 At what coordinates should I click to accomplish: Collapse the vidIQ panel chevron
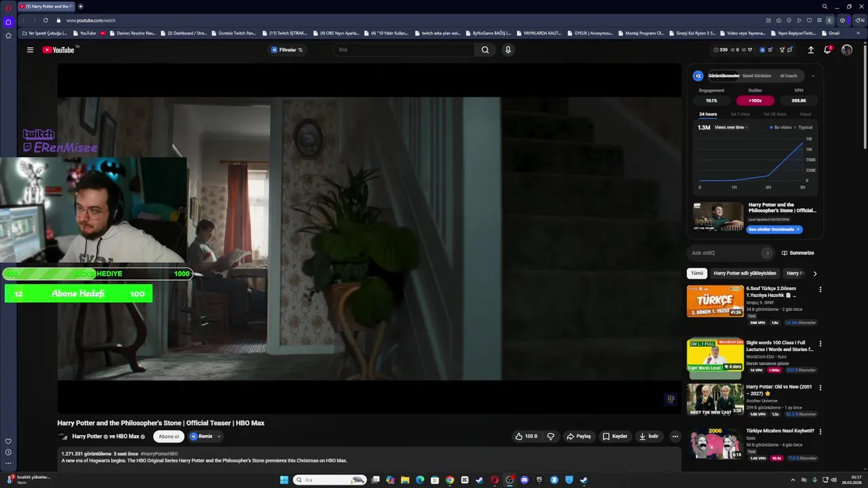coord(813,76)
